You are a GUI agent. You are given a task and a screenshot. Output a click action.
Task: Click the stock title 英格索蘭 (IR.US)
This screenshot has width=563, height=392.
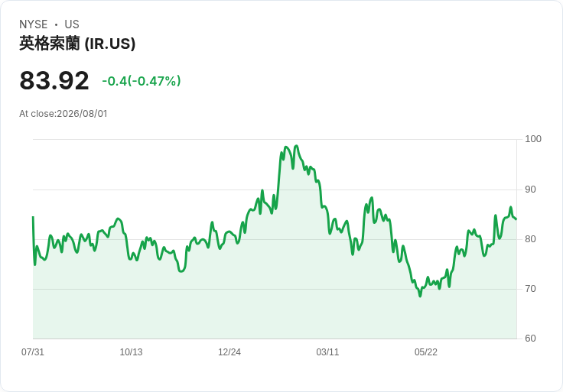(x=77, y=44)
